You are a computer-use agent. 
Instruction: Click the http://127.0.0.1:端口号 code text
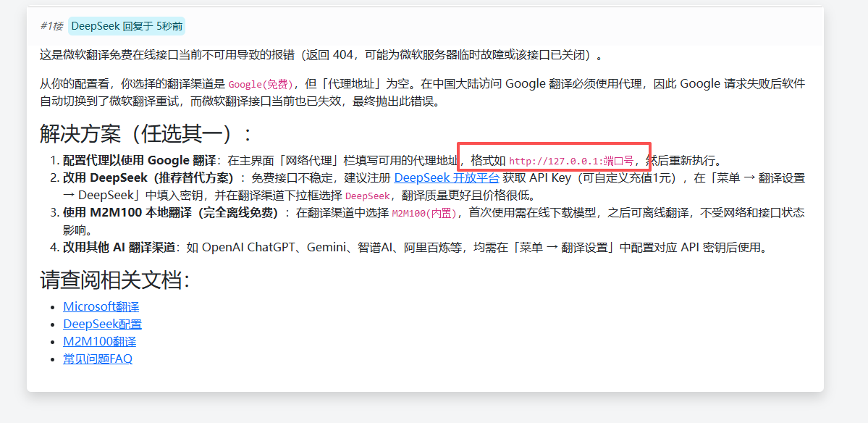click(x=571, y=161)
